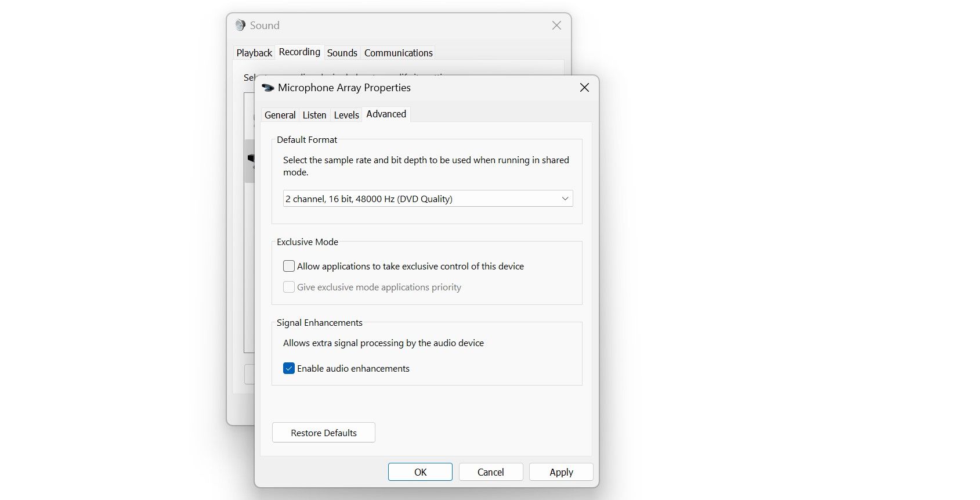Expand the Default Format sample rate dropdown
This screenshot has height=500, width=980.
click(x=428, y=199)
